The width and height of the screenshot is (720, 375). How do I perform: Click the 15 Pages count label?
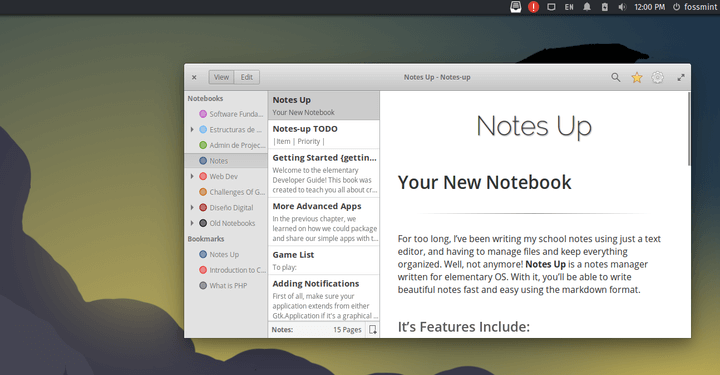[347, 330]
